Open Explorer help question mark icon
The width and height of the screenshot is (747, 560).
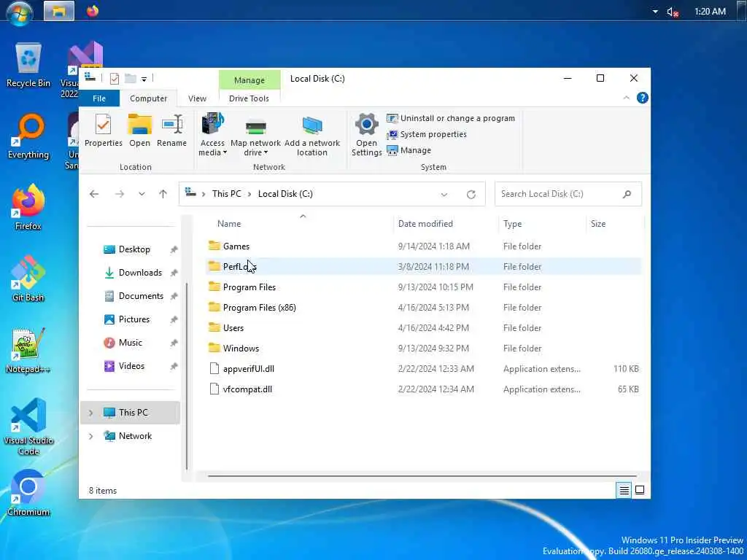pyautogui.click(x=642, y=98)
